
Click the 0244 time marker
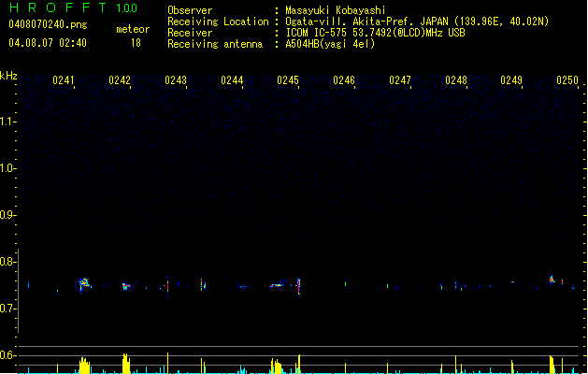(x=232, y=80)
